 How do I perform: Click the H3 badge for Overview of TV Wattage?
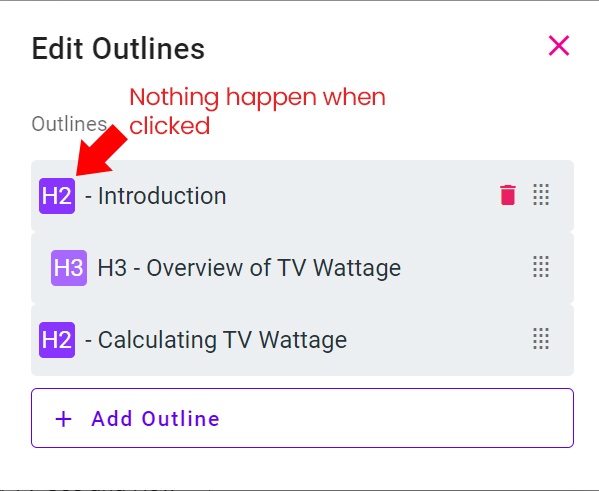coord(69,267)
